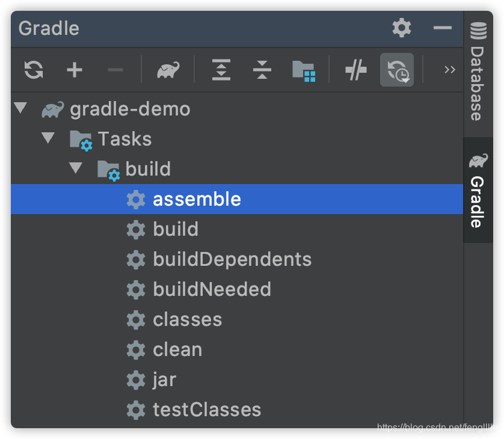Viewport: 504px width, 439px height.
Task: Select the Gradle side tab
Action: [x=478, y=191]
